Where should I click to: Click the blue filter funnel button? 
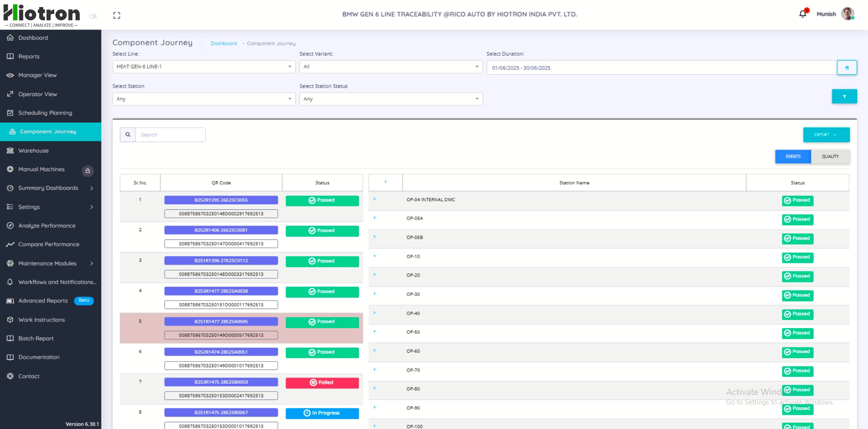pyautogui.click(x=844, y=96)
